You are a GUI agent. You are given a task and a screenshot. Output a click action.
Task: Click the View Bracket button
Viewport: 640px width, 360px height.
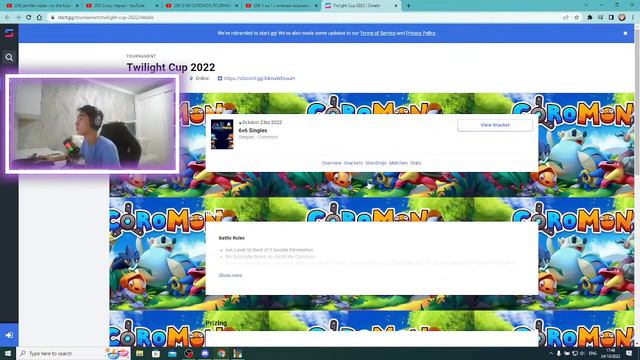[495, 125]
